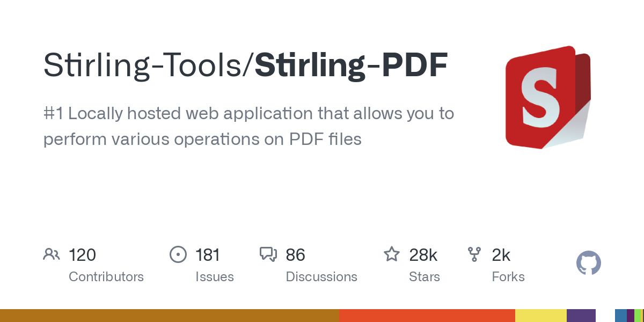Select the Contributors label
This screenshot has width=644, height=322.
106,277
